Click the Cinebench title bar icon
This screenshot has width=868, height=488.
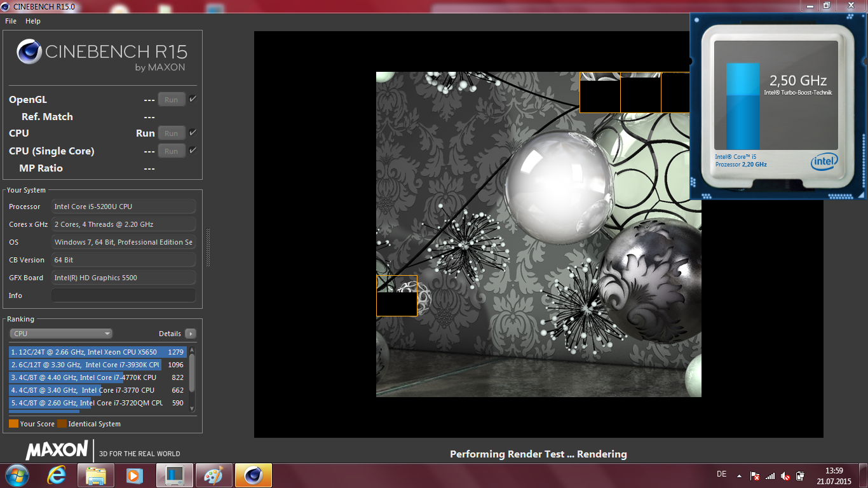6,6
